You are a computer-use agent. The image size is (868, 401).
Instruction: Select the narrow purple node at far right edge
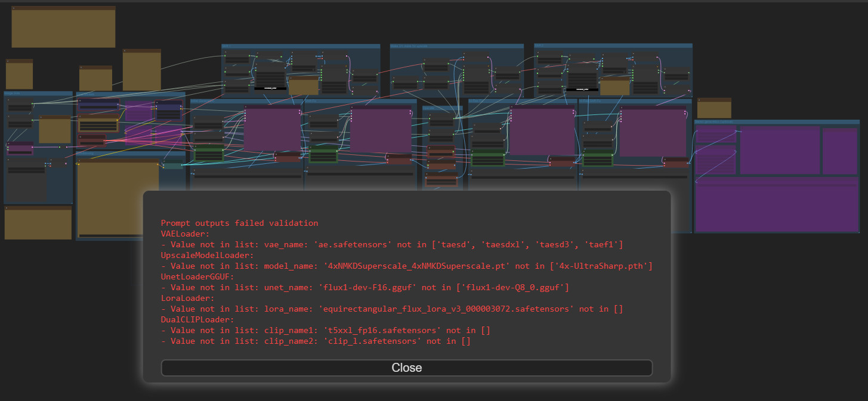(x=839, y=152)
